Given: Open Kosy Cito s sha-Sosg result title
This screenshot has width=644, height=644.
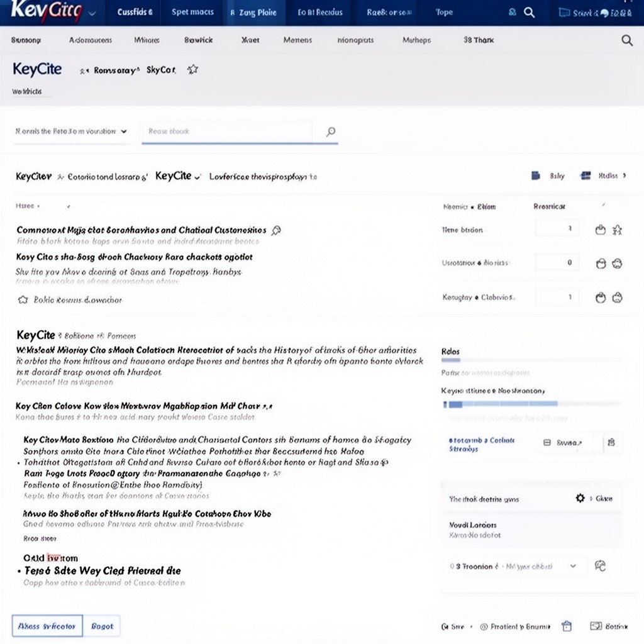Looking at the screenshot, I should (135, 257).
